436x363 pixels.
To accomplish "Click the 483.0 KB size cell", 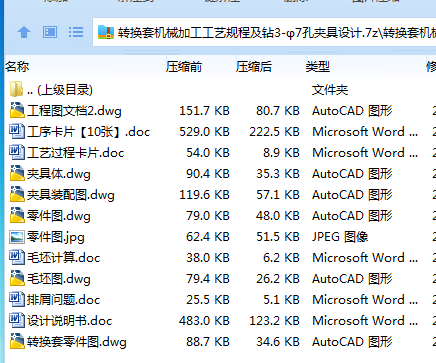I will pos(204,321).
